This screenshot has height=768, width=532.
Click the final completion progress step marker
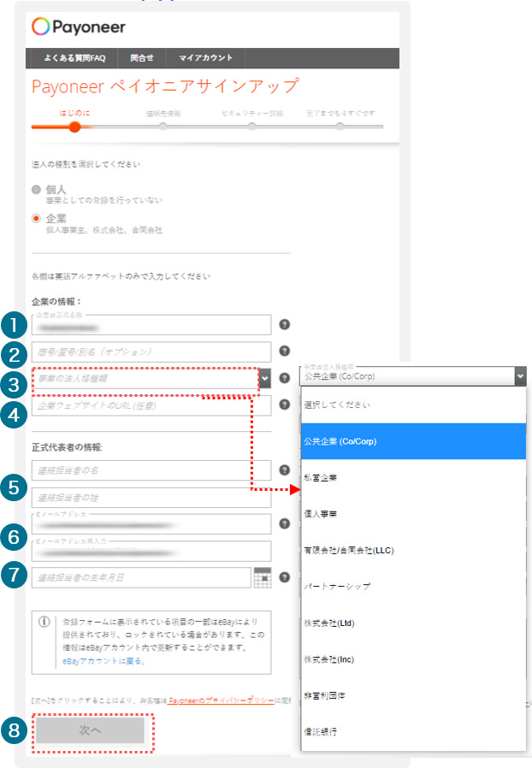click(340, 127)
